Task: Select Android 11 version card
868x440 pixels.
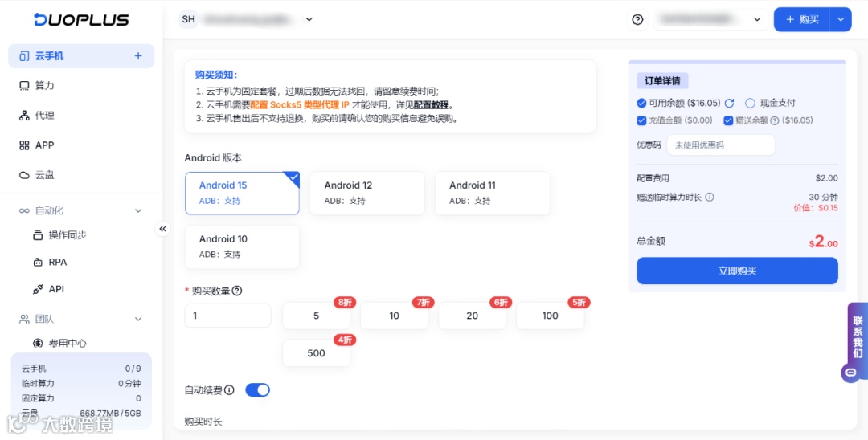Action: tap(492, 193)
